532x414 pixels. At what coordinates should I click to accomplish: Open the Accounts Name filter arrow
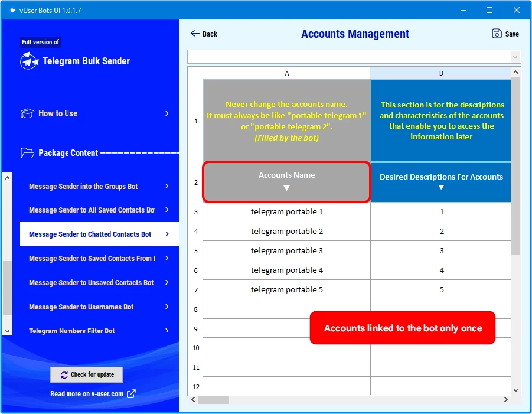(x=286, y=188)
